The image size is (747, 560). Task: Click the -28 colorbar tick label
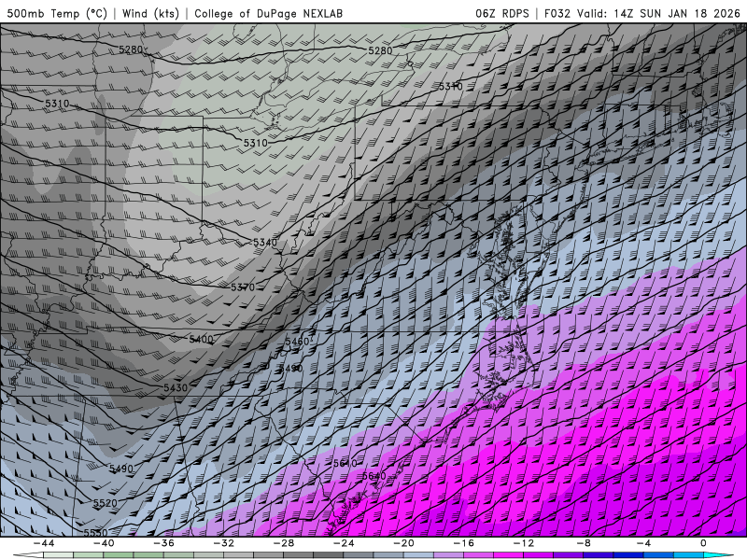(284, 543)
